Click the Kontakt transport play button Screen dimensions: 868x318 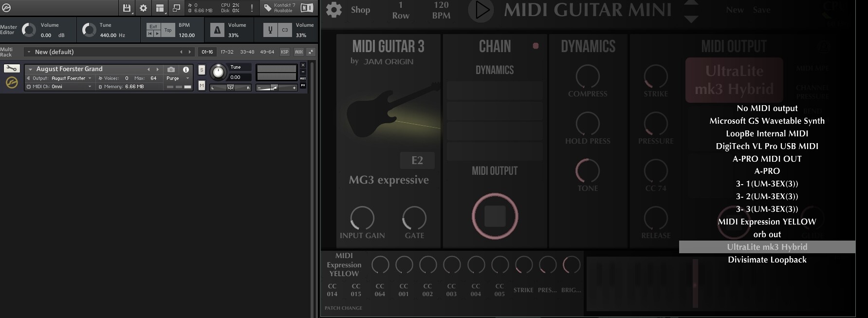point(157,34)
